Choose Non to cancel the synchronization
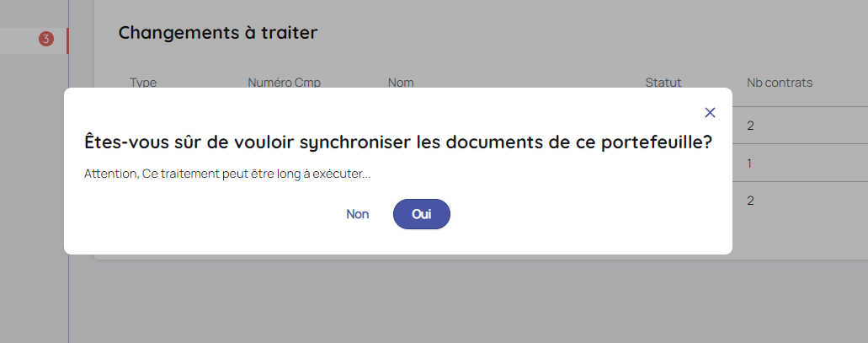The width and height of the screenshot is (868, 343). click(x=358, y=214)
